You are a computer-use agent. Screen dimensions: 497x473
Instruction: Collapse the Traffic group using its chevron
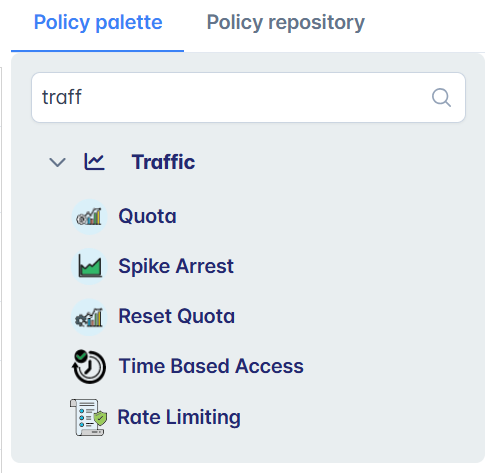pos(57,162)
